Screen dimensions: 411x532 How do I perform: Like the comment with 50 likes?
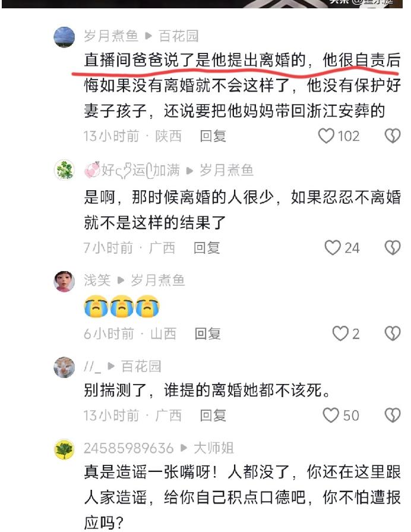pyautogui.click(x=331, y=415)
